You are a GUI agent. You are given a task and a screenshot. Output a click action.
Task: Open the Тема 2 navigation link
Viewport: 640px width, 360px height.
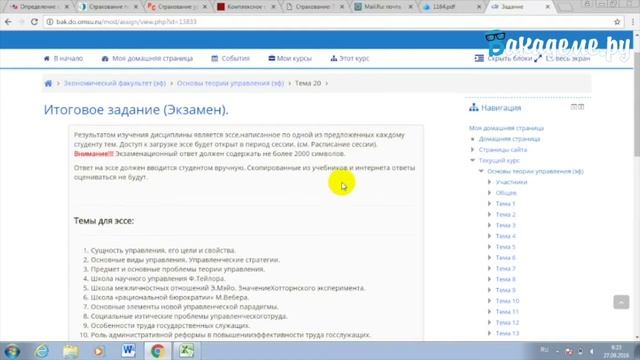[505, 214]
